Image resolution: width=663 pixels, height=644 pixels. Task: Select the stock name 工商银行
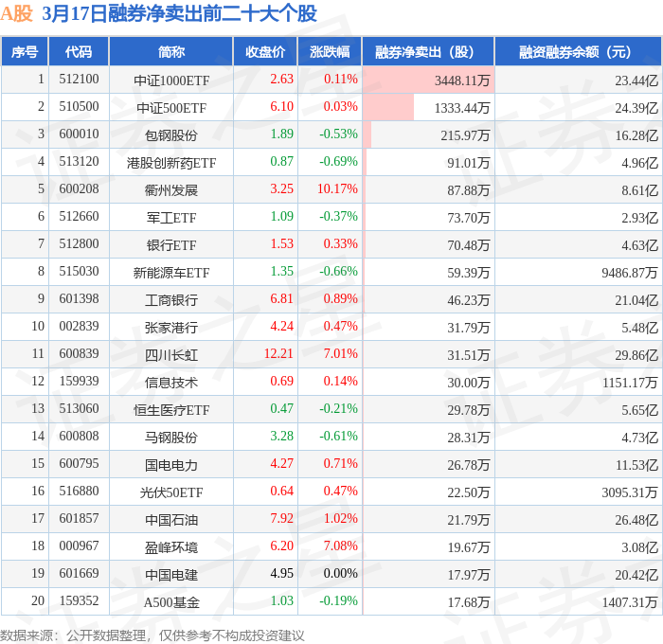171,300
